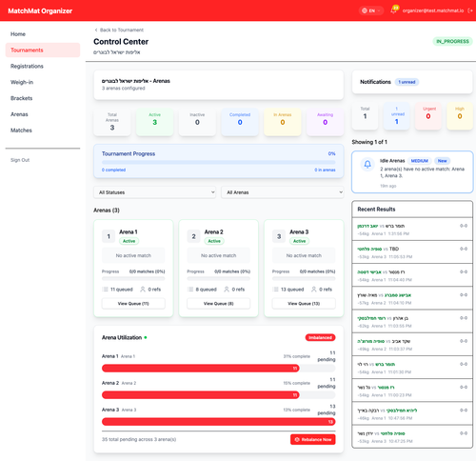476x461 pixels.
Task: Click Arena 2 Active status pill
Action: [214, 241]
